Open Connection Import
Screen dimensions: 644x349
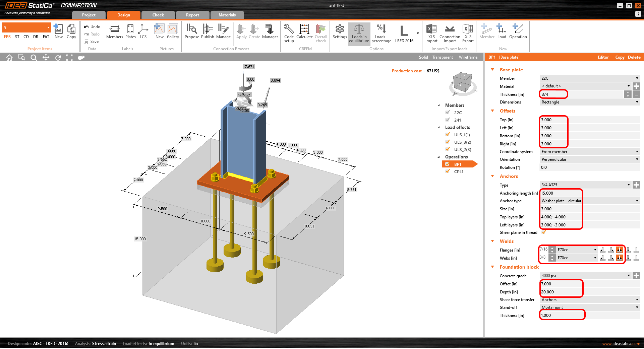(x=449, y=33)
